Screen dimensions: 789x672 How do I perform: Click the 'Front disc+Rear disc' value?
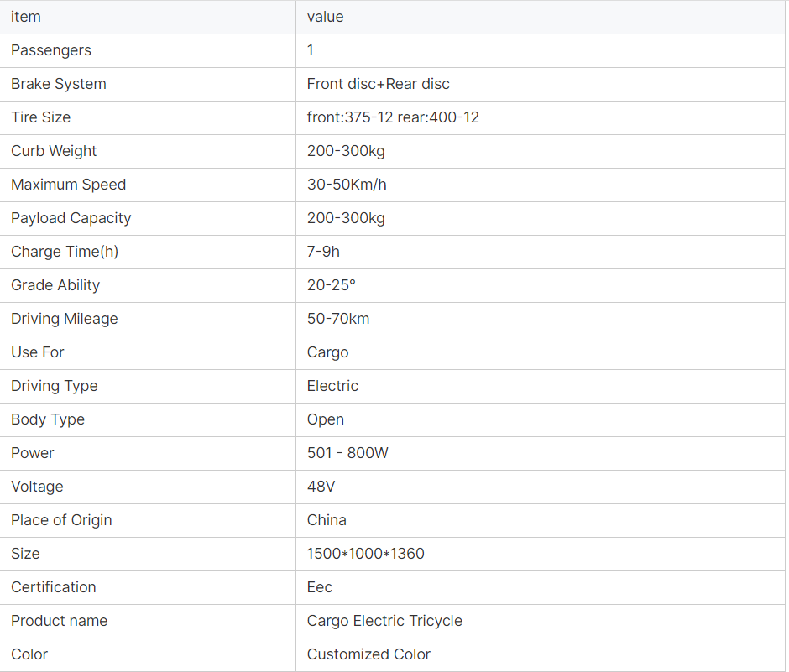tap(378, 84)
